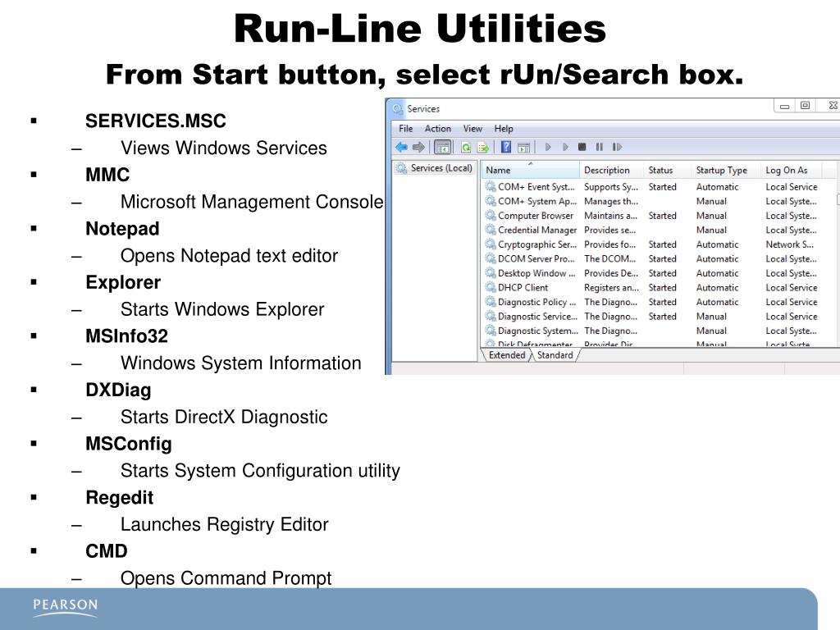Click the Show/Hide Action Pane toolbar icon
This screenshot has width=840, height=630.
[524, 147]
